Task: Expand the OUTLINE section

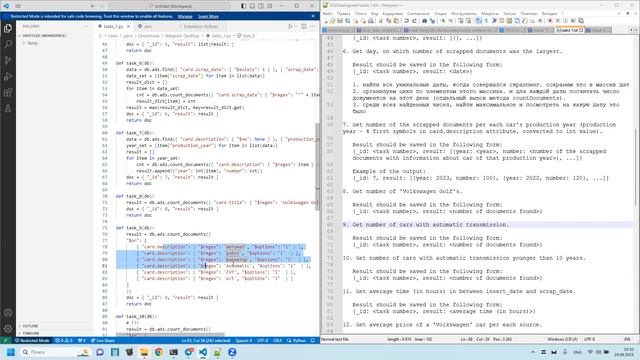Action: [30, 326]
